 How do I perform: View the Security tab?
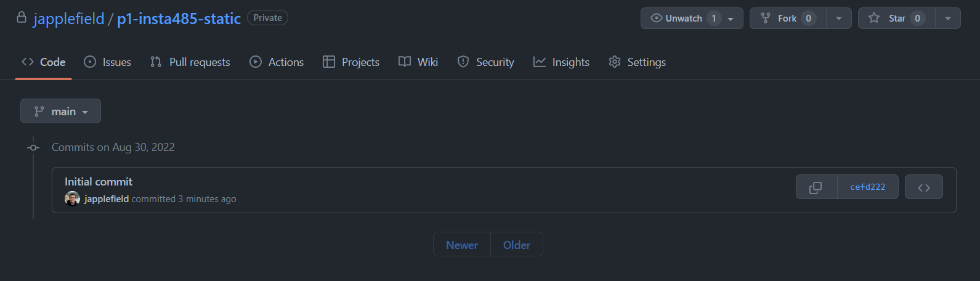(486, 62)
